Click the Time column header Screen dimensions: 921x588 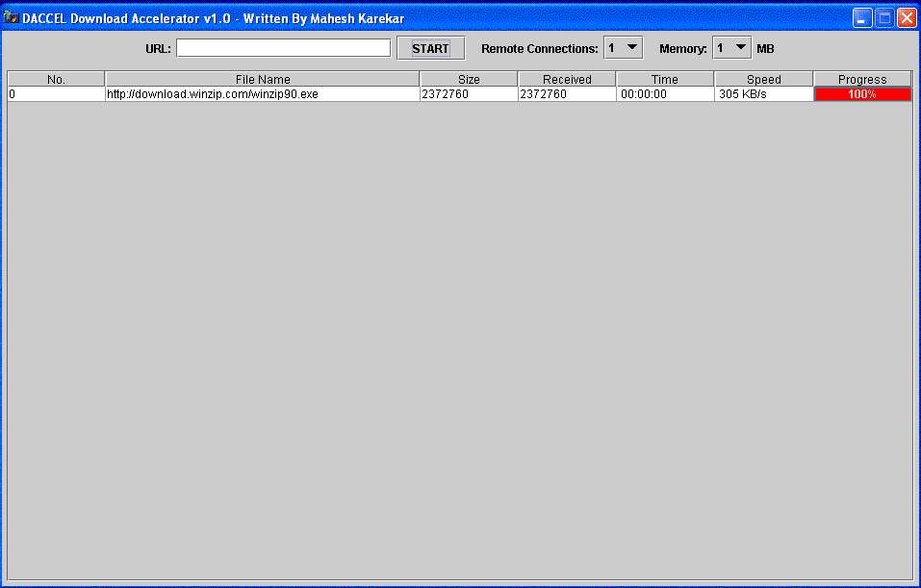[x=665, y=79]
